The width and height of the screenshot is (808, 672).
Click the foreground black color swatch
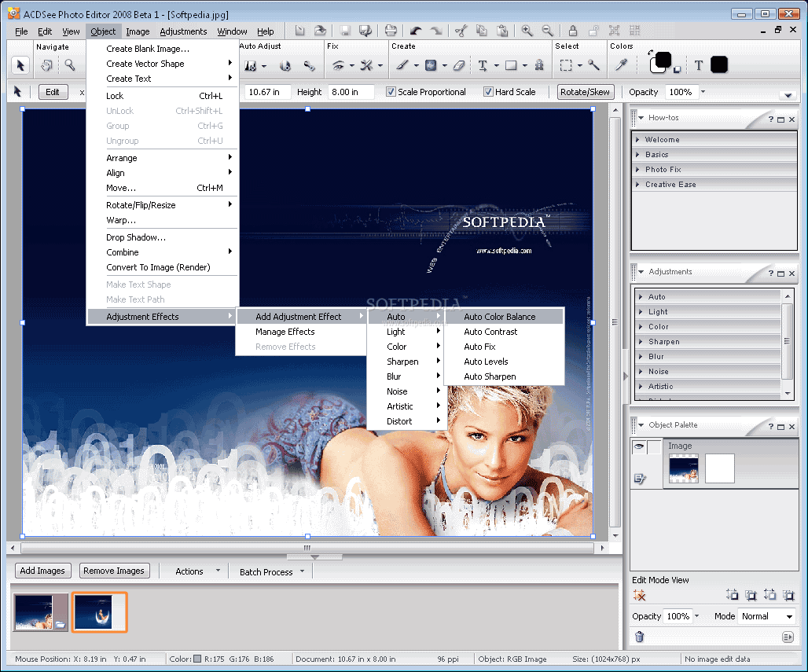click(x=663, y=61)
